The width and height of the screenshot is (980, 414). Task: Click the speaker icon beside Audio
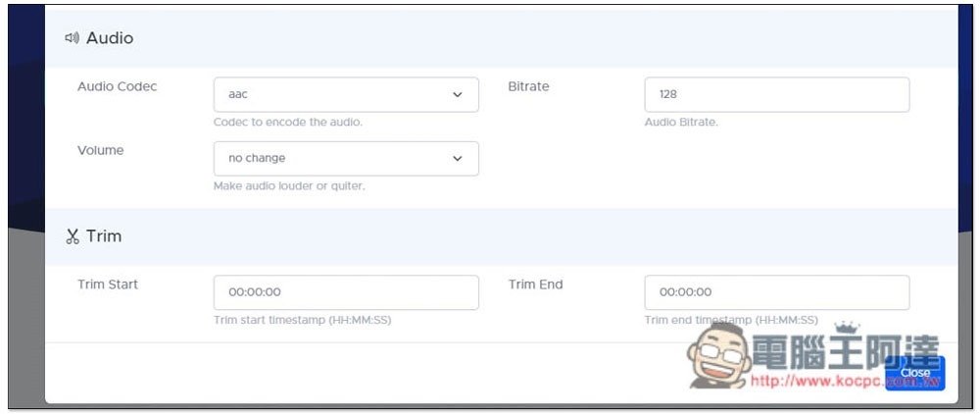tap(72, 38)
